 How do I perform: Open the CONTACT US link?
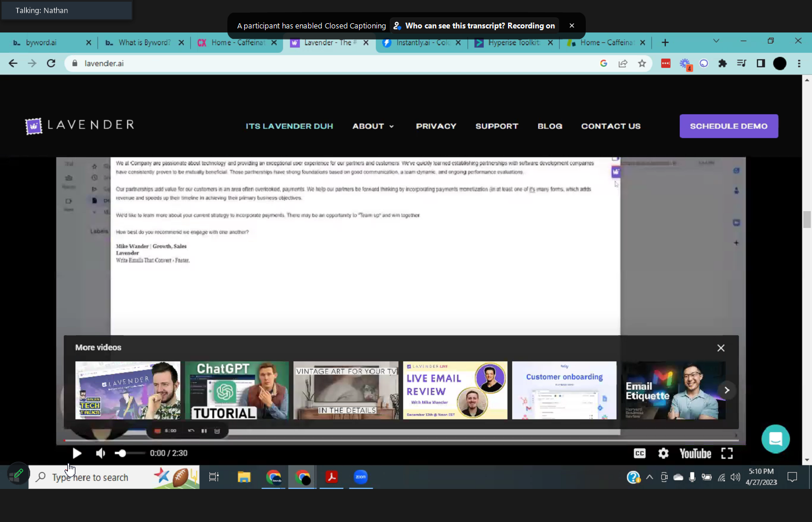[x=611, y=126]
